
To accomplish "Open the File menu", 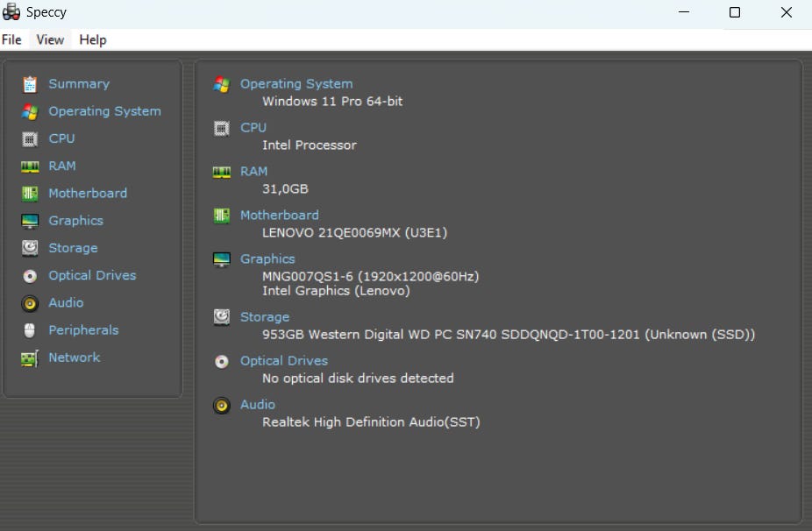I will (x=11, y=39).
